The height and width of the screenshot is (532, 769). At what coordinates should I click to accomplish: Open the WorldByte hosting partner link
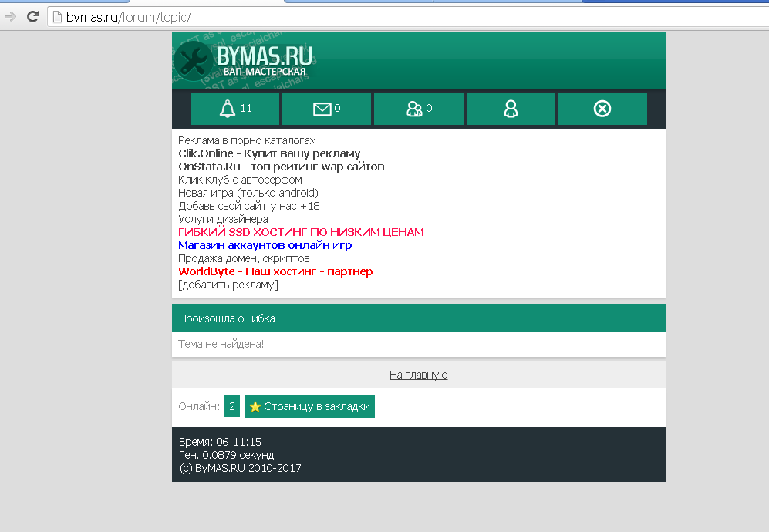pyautogui.click(x=275, y=271)
